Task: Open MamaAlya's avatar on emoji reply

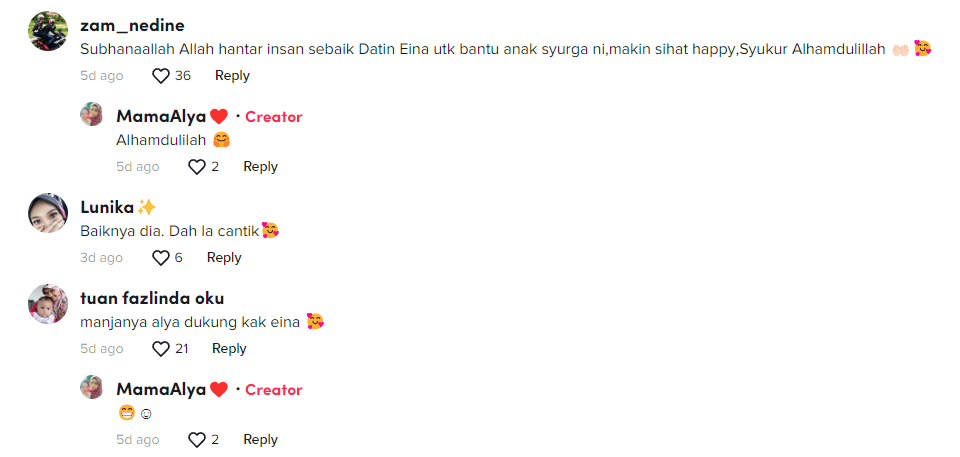Action: [x=92, y=387]
